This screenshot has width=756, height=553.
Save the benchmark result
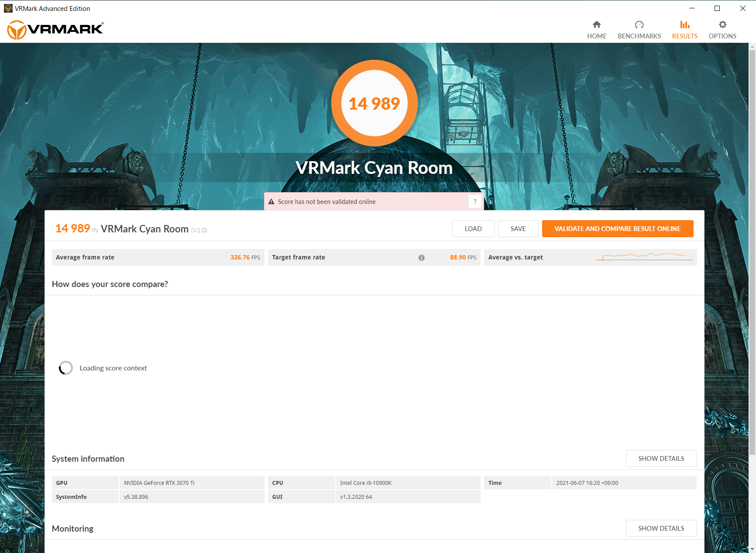(x=518, y=228)
